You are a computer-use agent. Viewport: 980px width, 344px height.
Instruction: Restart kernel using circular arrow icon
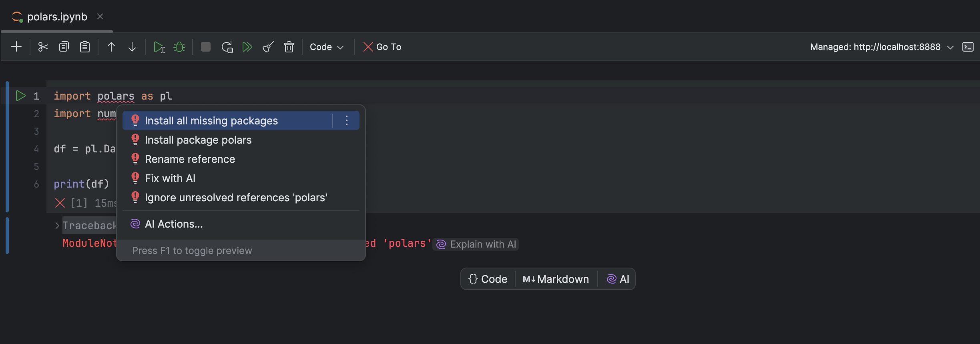[227, 47]
